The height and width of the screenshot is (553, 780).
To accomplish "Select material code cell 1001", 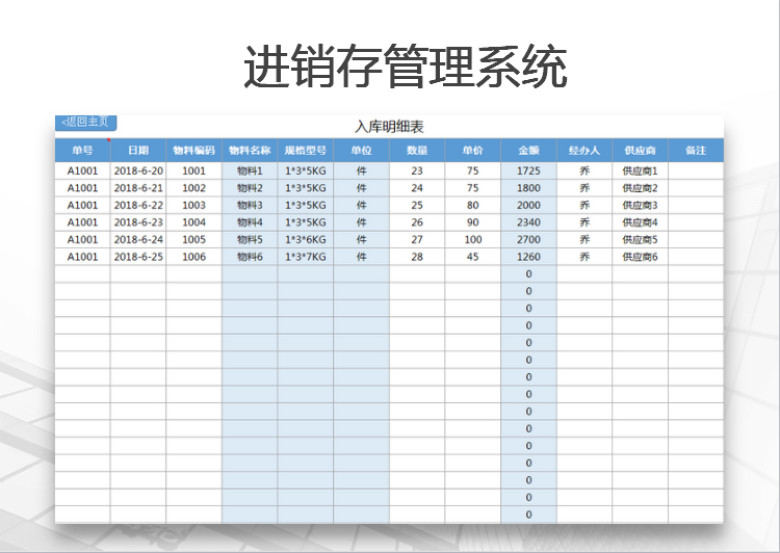I will click(x=194, y=171).
